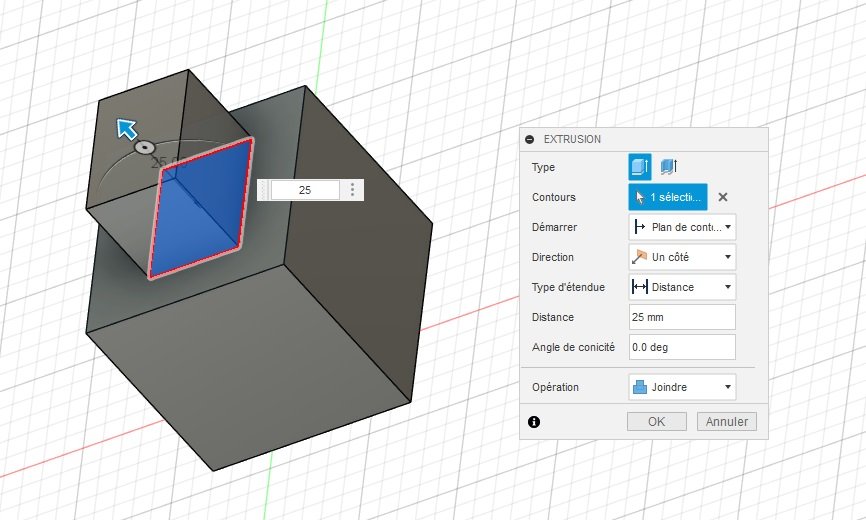Click the Distance 25 mm field
Screen dimensions: 866x520
coord(682,317)
